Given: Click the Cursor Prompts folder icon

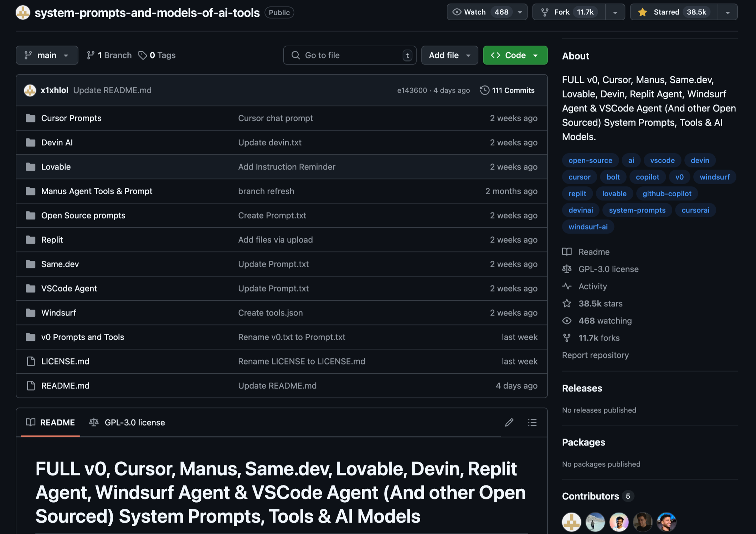Looking at the screenshot, I should click(31, 118).
